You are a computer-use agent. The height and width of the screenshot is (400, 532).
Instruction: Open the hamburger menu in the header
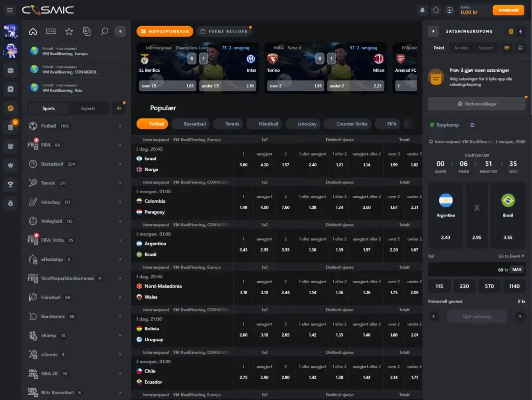10,10
